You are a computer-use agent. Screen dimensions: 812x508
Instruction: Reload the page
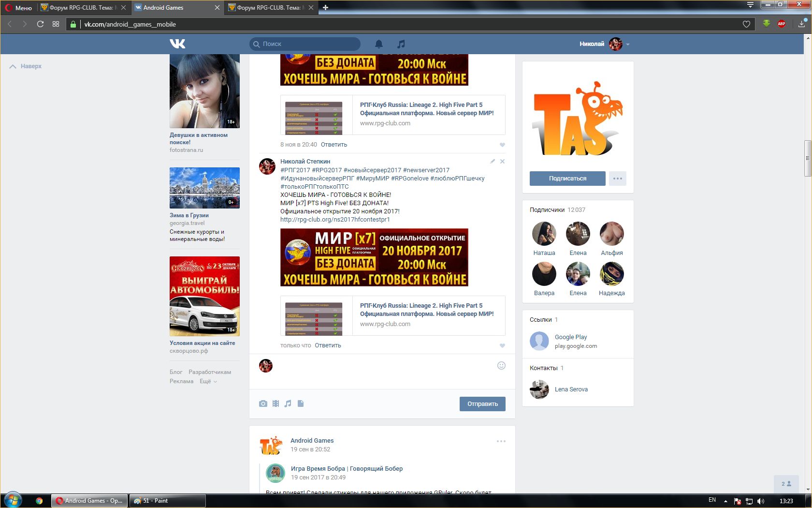click(x=40, y=24)
